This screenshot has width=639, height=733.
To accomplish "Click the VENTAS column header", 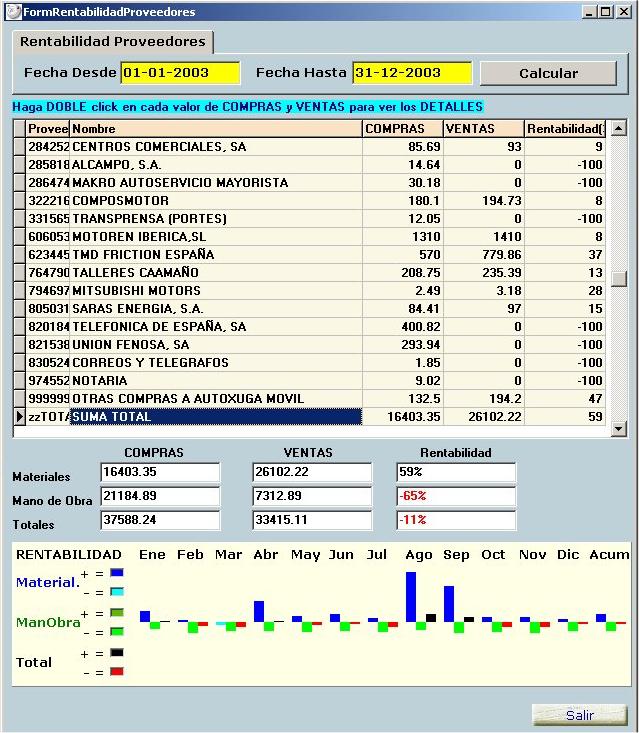I will [x=483, y=129].
